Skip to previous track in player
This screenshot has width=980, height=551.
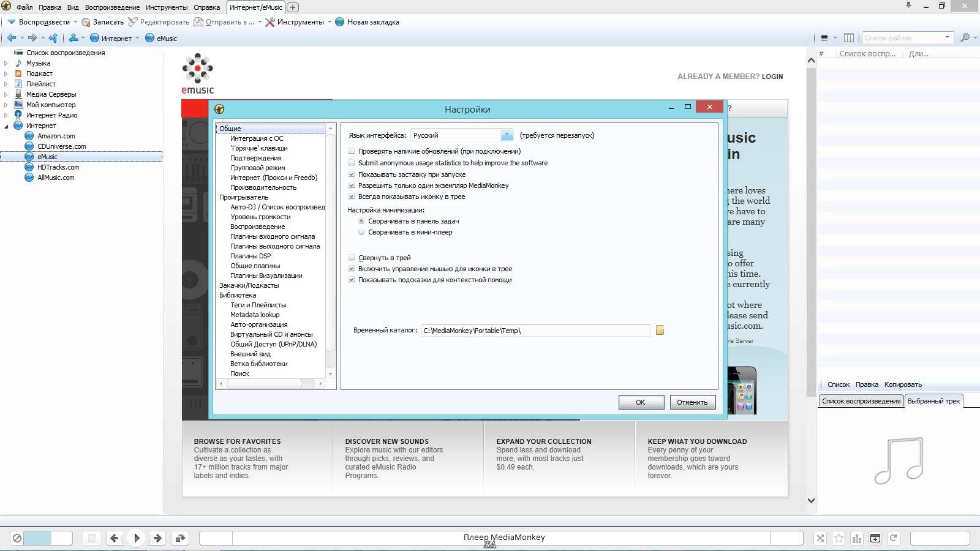coord(114,538)
